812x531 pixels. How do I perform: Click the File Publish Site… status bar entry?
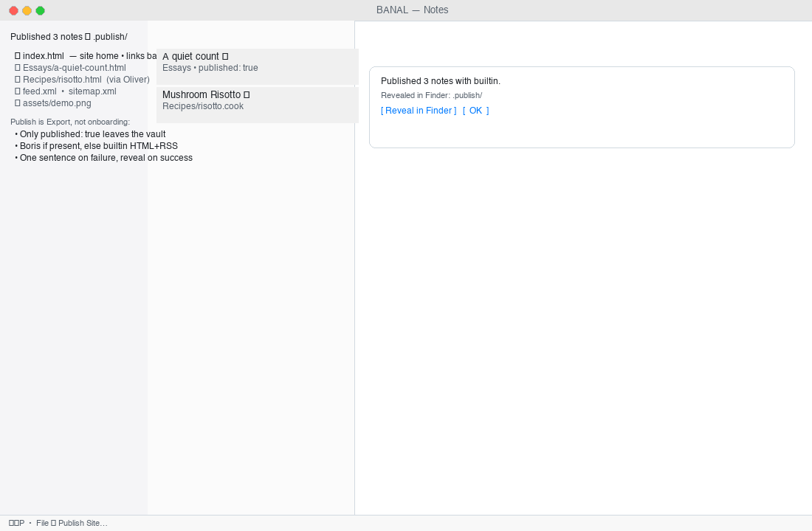(72, 523)
